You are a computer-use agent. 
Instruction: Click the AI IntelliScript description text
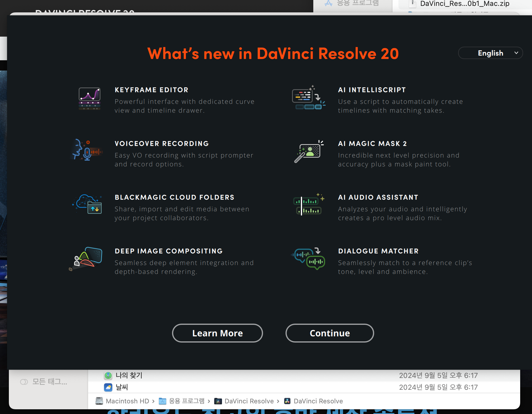pyautogui.click(x=400, y=106)
